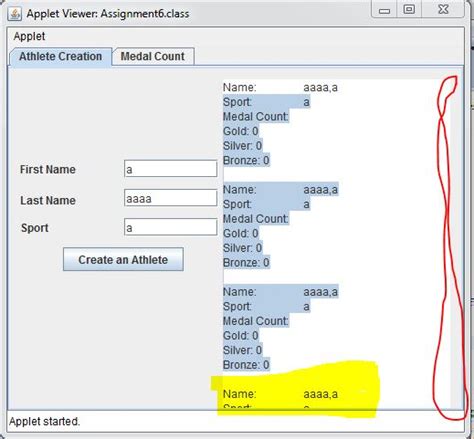
Task: Click the First Name label
Action: click(48, 169)
